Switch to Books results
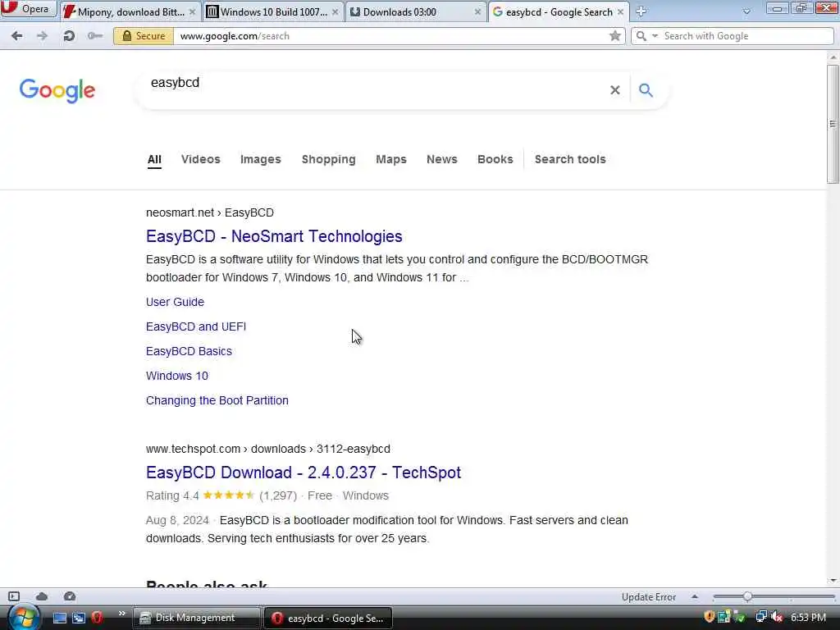The image size is (840, 630). pyautogui.click(x=495, y=159)
